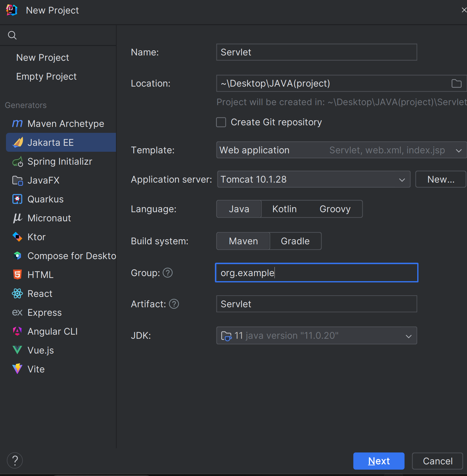Click the Micronaut mu icon
The height and width of the screenshot is (476, 467).
pyautogui.click(x=17, y=218)
